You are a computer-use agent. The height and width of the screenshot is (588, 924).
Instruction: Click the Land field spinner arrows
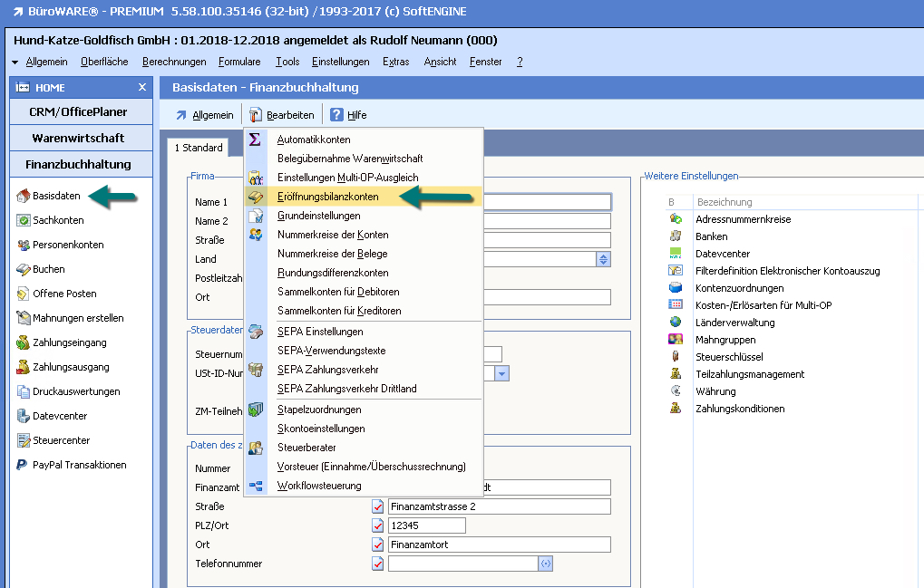point(603,259)
